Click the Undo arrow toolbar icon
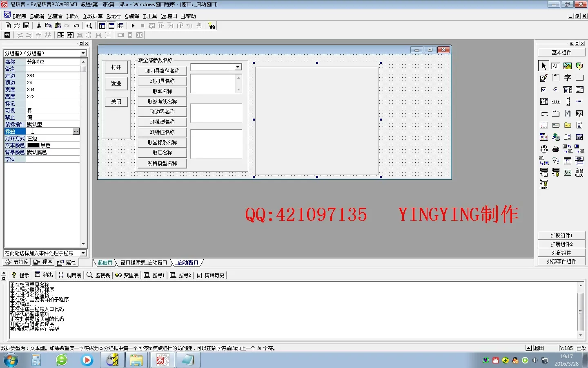This screenshot has width=588, height=368. pyautogui.click(x=76, y=26)
